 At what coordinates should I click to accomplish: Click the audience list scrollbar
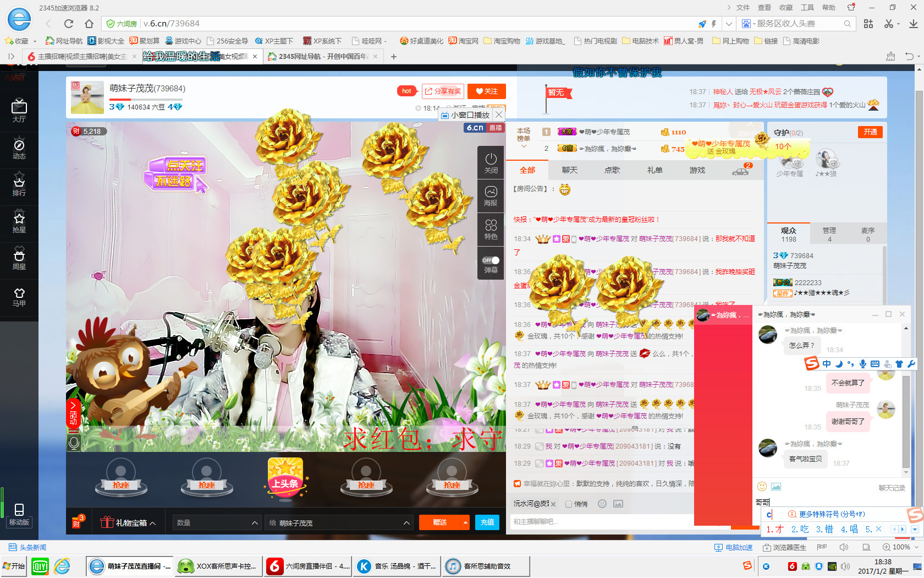(884, 275)
